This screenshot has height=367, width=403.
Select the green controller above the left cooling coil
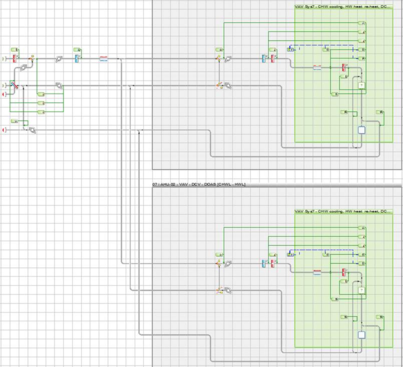(x=77, y=50)
